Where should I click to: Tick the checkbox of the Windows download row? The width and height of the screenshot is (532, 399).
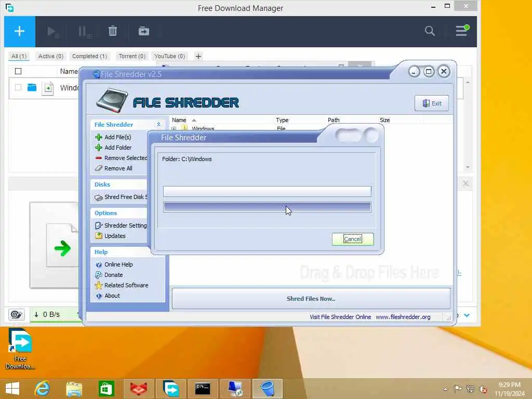18,87
